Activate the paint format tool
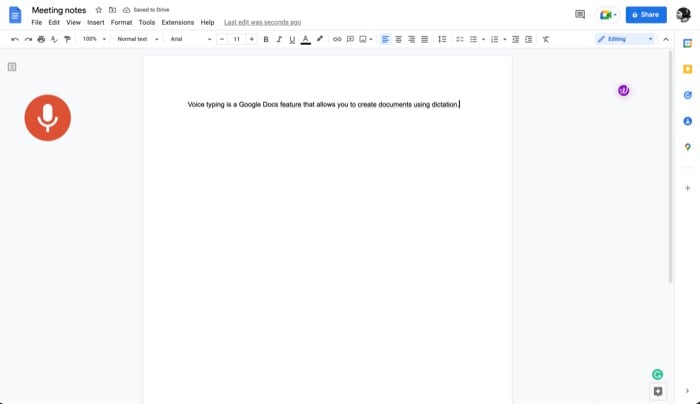The image size is (700, 404). click(x=67, y=39)
